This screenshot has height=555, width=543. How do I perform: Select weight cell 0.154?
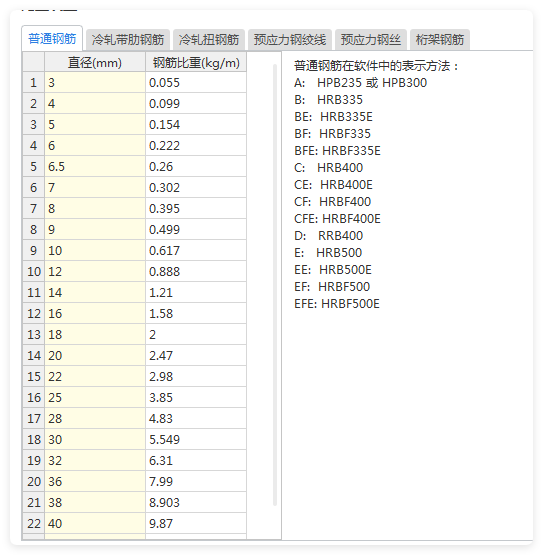(196, 124)
